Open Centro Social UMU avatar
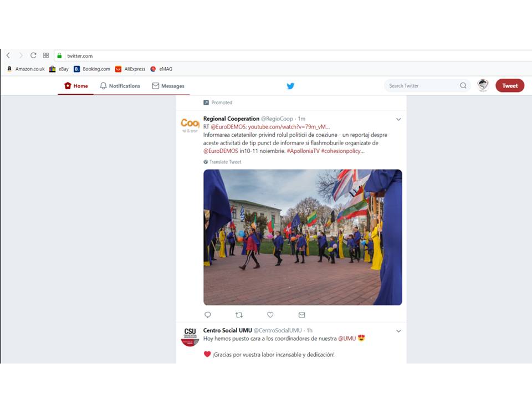This screenshot has height=399, width=532. [190, 337]
